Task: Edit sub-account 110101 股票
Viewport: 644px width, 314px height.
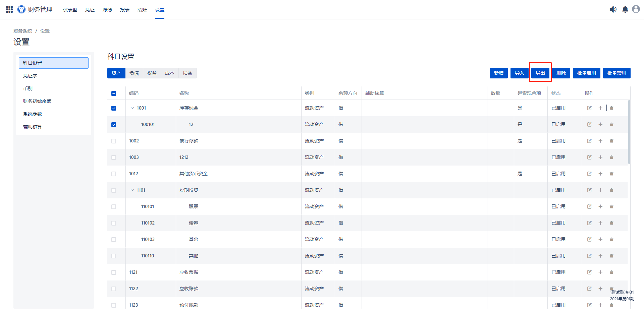Action: (589, 206)
